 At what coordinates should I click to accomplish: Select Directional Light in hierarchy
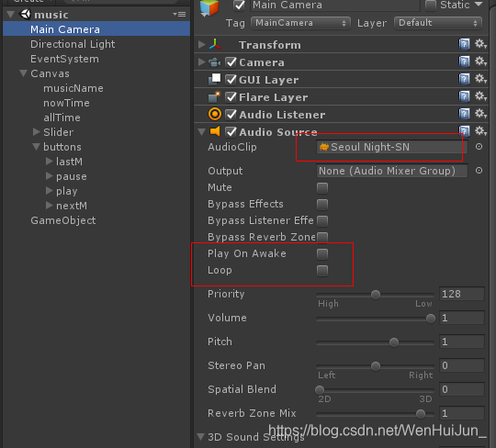point(73,44)
